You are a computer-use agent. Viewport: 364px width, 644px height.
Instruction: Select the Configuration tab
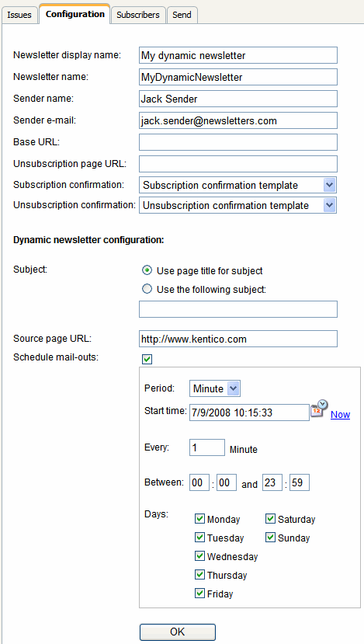click(x=75, y=14)
